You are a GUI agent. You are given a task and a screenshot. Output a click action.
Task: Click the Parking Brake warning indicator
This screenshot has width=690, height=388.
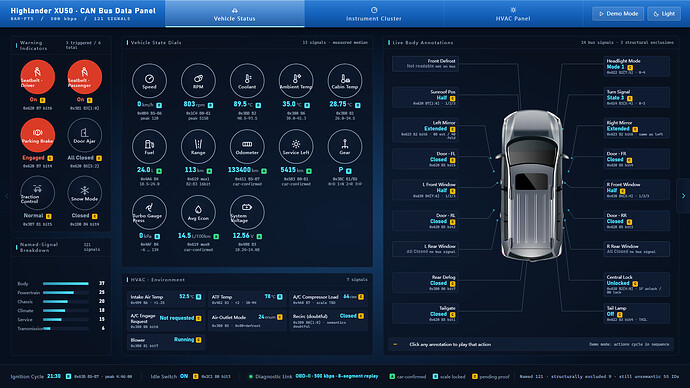37,135
